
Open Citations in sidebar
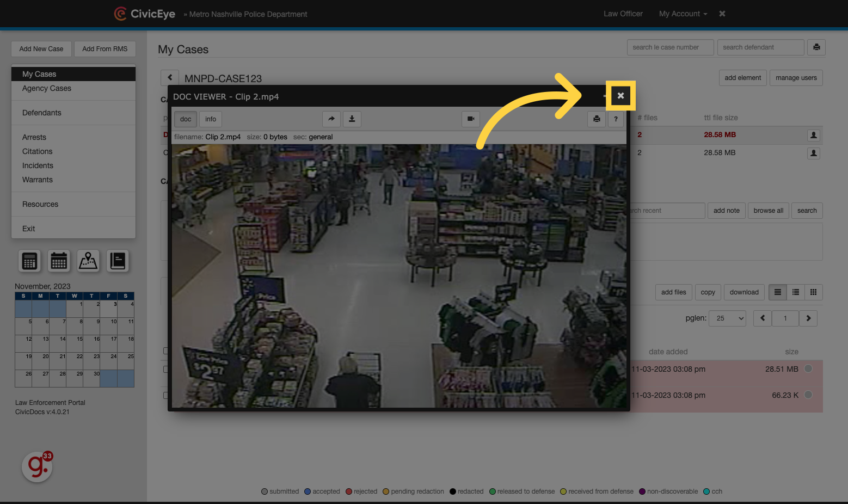tap(73, 151)
